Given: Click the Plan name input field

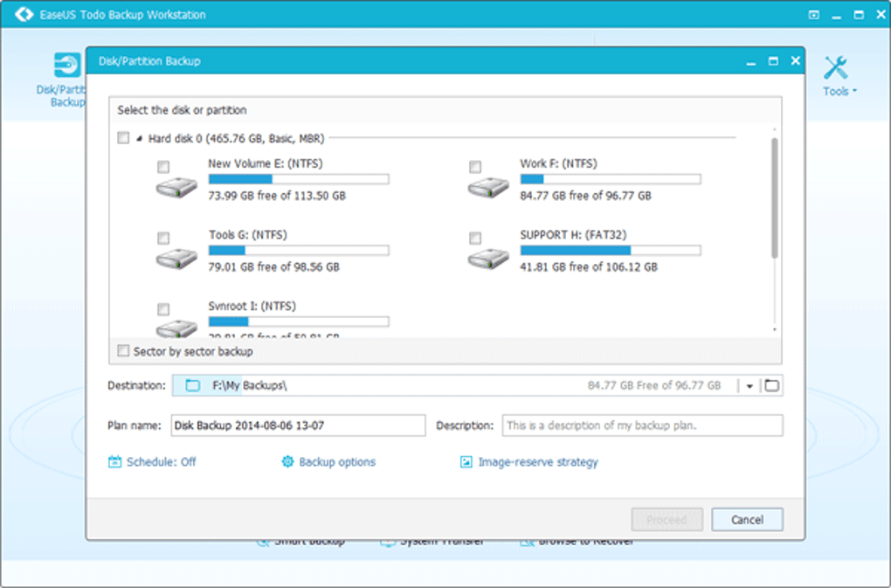Looking at the screenshot, I should (299, 425).
